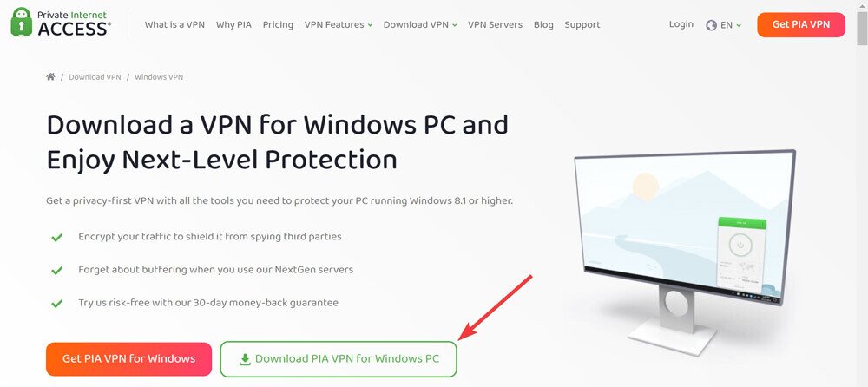The width and height of the screenshot is (868, 387).
Task: Open the EN language selector
Action: (x=724, y=25)
